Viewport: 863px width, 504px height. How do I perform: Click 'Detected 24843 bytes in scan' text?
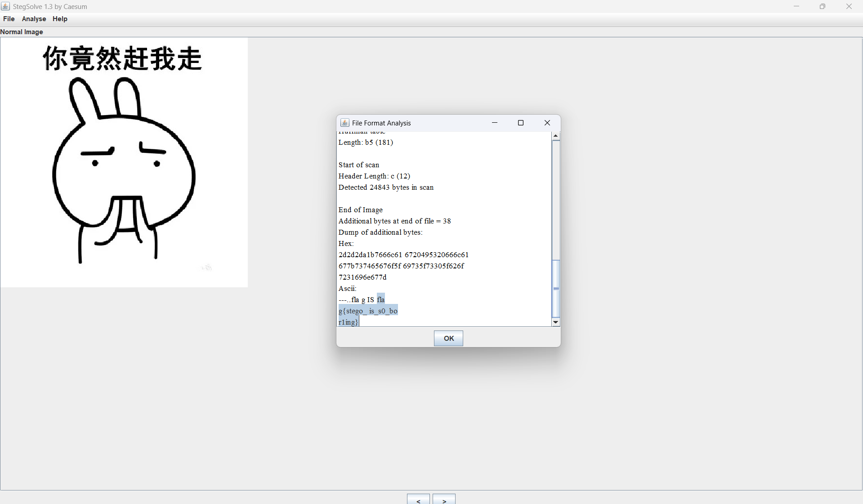click(386, 187)
